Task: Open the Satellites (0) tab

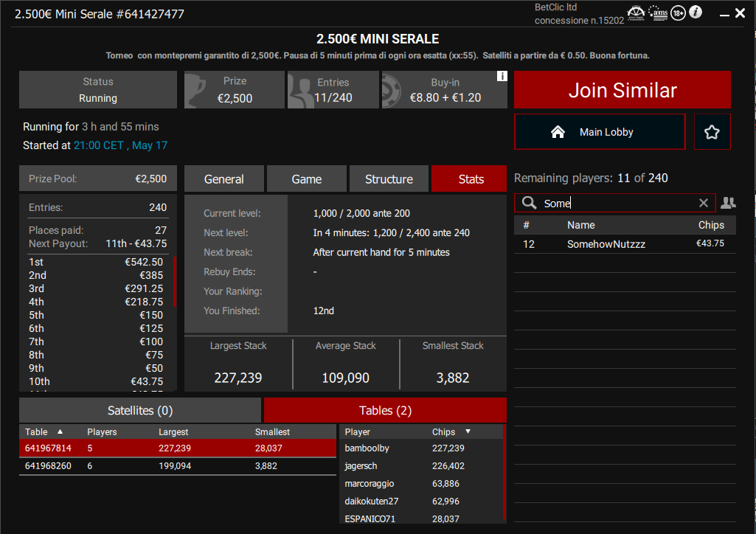Action: click(140, 410)
